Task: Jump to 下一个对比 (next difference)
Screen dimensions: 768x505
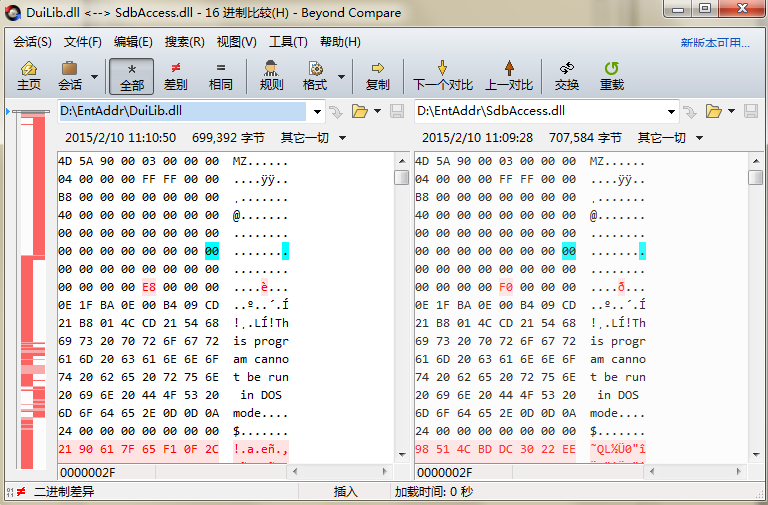Action: (442, 76)
